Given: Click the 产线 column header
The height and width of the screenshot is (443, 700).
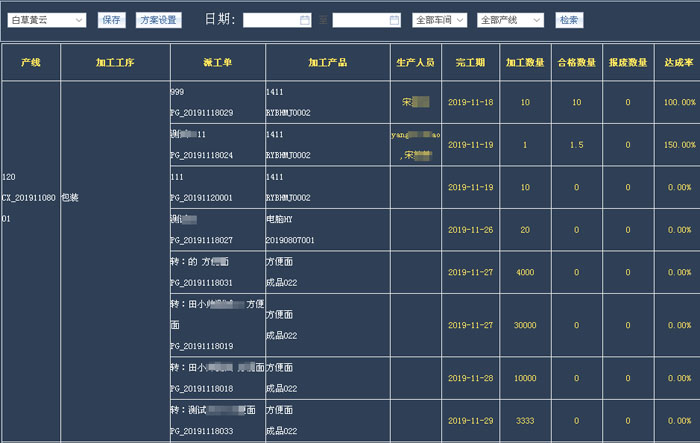Looking at the screenshot, I should pyautogui.click(x=31, y=62).
